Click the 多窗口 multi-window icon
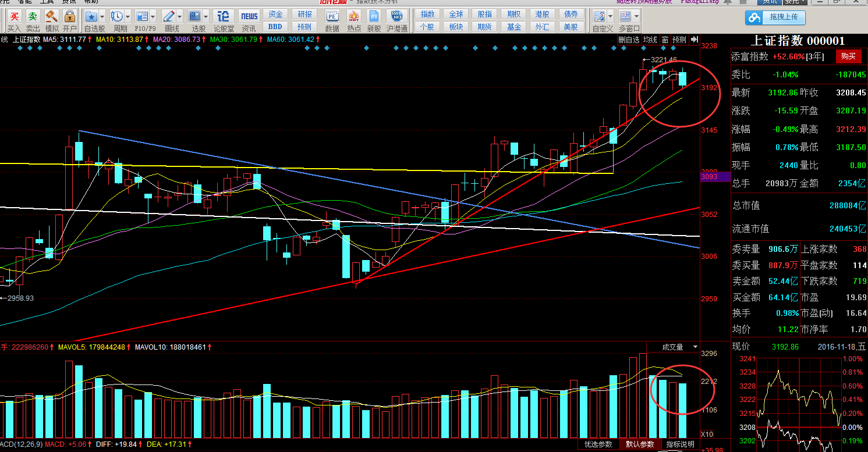 [625, 16]
